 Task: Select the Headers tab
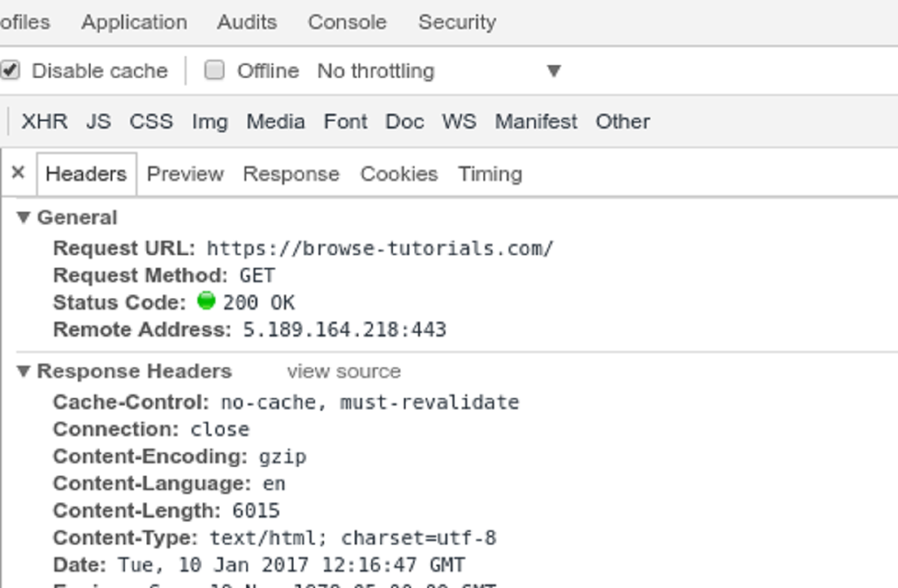(x=86, y=174)
